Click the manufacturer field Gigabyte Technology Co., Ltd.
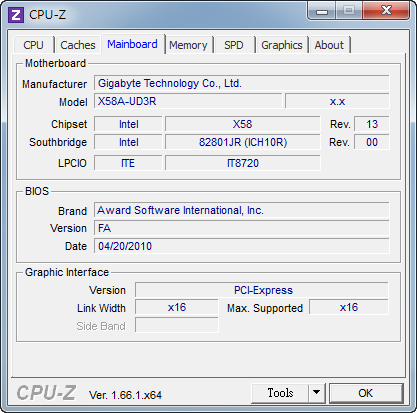 (242, 83)
